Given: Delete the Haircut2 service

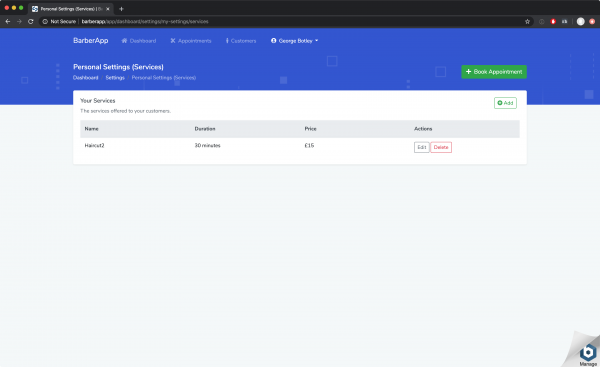Looking at the screenshot, I should (x=441, y=147).
